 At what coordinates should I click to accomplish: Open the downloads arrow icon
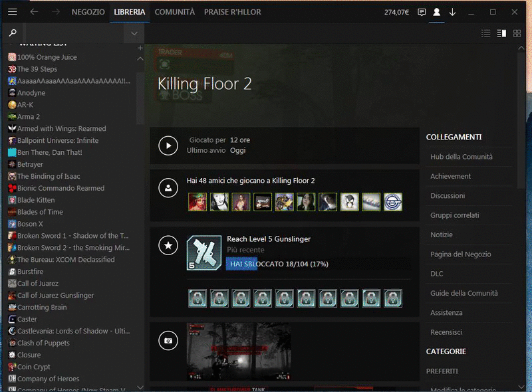click(452, 12)
